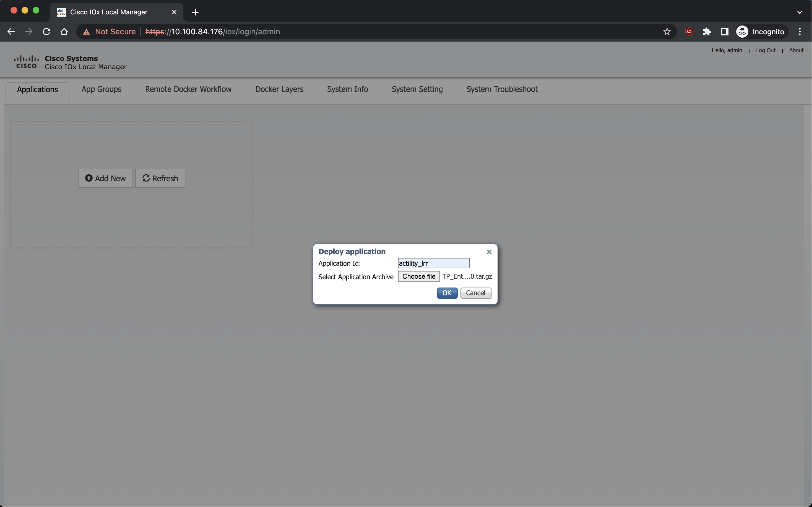Toggle the browser side panel icon
Screen dimensions: 812x507
(724, 32)
